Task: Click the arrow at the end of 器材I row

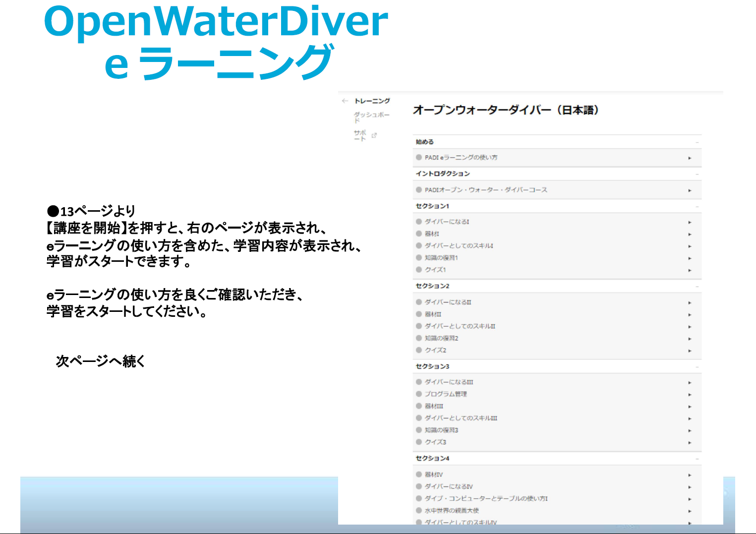Action: 690,234
